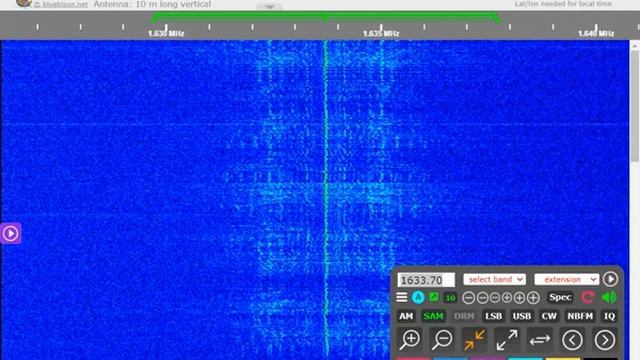640x360 pixels.
Task: Click the purple play button on left edge
Action: tap(10, 233)
